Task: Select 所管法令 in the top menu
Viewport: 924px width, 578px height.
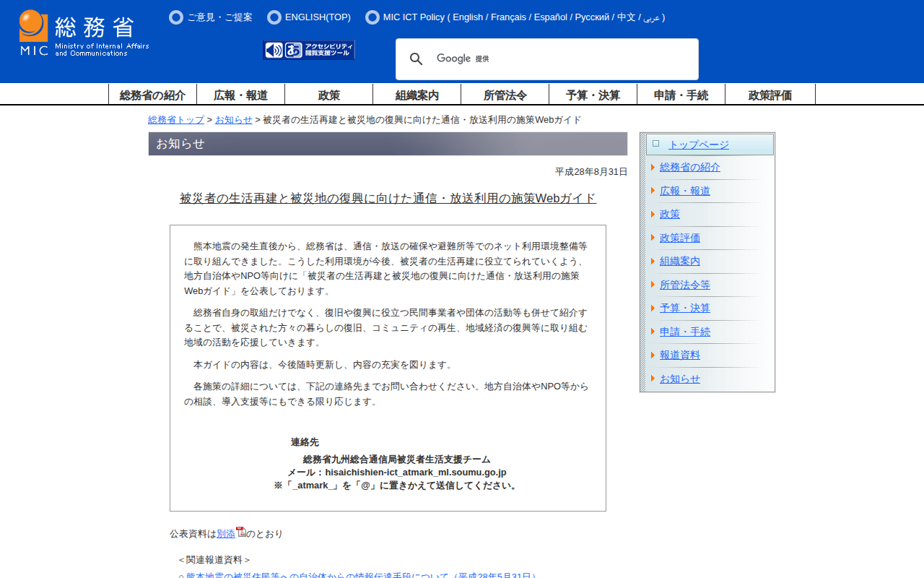Action: click(505, 95)
